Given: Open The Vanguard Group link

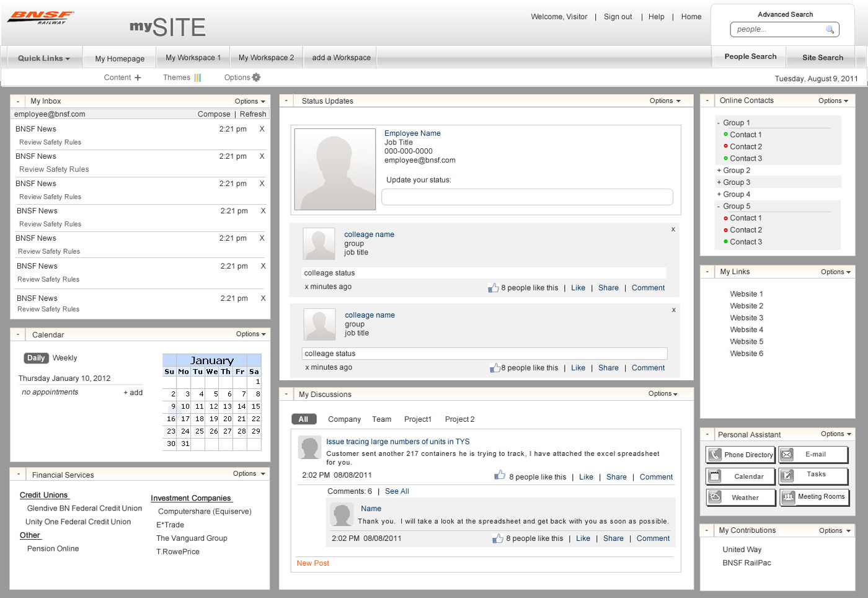Looking at the screenshot, I should [192, 538].
